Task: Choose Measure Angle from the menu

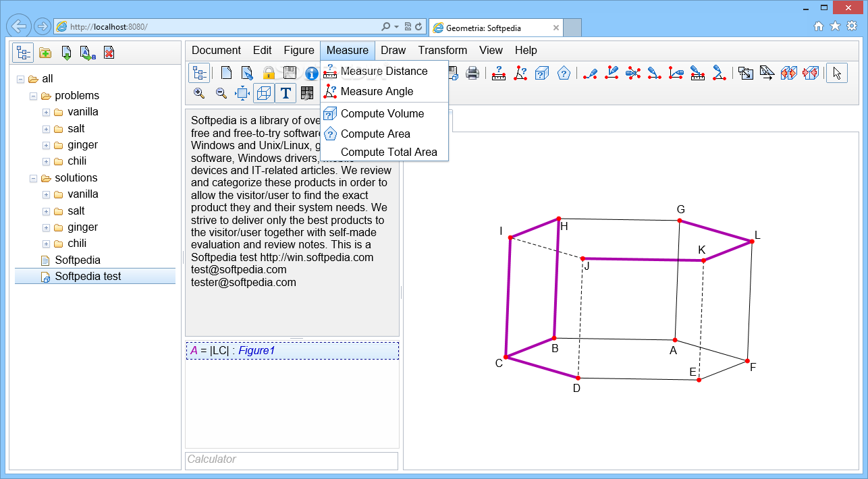Action: coord(384,91)
